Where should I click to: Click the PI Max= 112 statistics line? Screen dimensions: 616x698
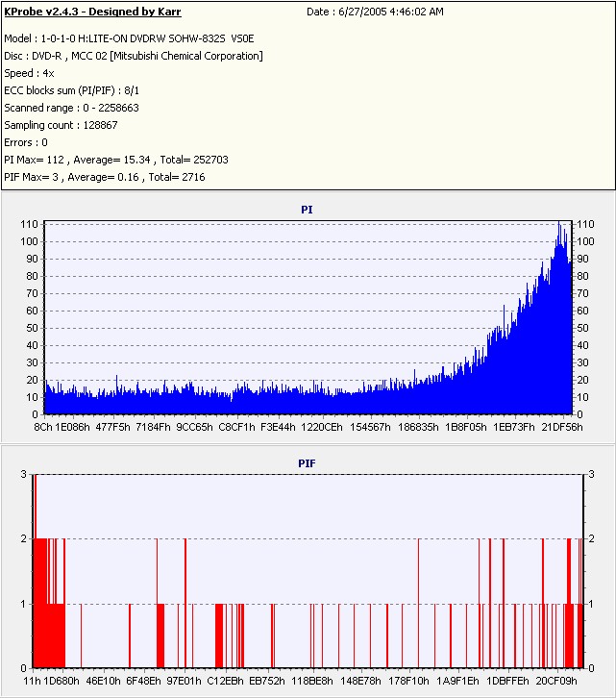(x=116, y=161)
